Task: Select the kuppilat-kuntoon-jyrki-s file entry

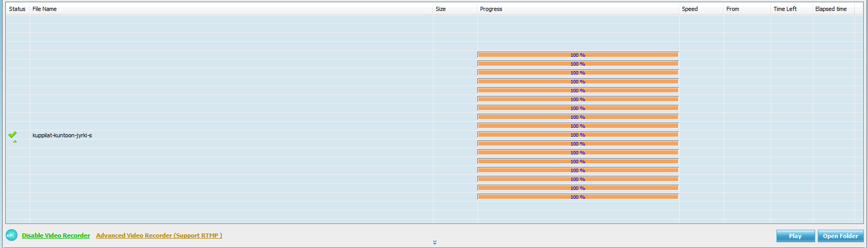Action: pyautogui.click(x=62, y=135)
